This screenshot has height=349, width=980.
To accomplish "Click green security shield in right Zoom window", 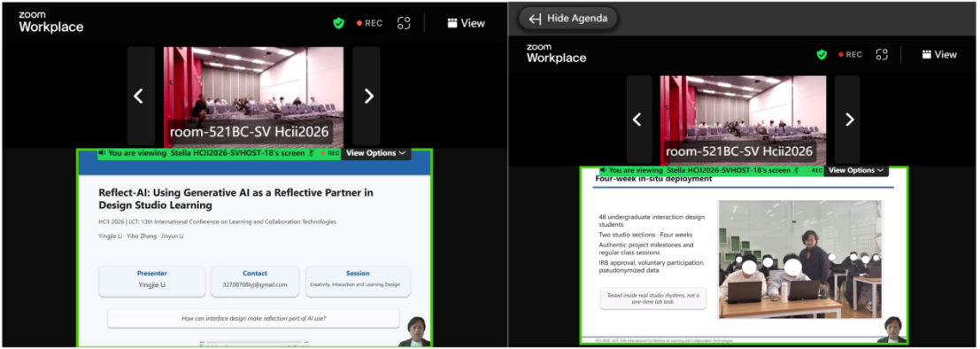I will point(822,54).
